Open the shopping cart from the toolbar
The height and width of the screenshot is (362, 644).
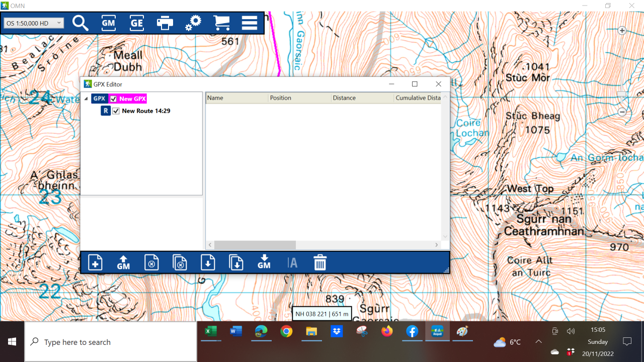(222, 23)
